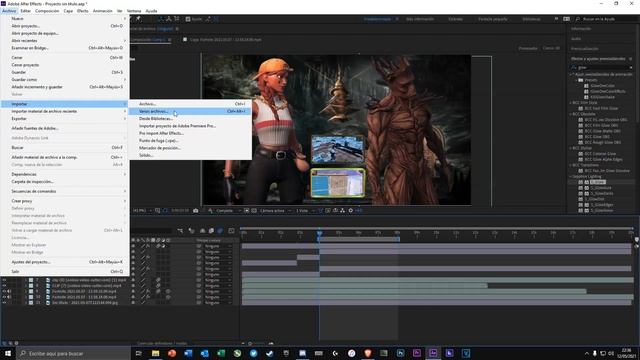Click the Clásico 3D renderer button
This screenshot has height=360, width=640.
(551, 48)
